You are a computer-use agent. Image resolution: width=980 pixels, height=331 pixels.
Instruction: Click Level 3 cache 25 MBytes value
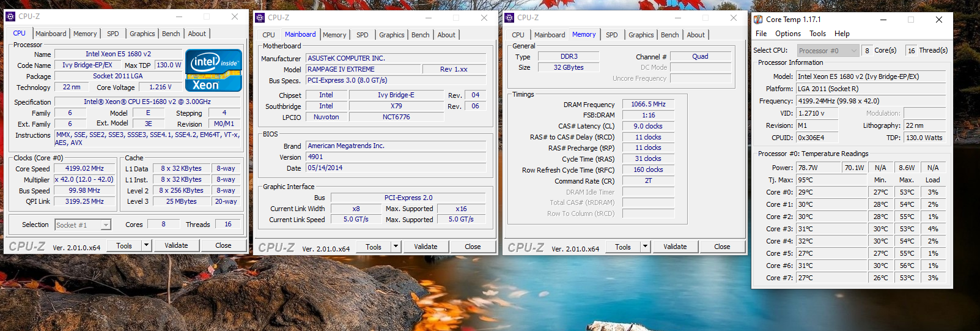click(182, 201)
